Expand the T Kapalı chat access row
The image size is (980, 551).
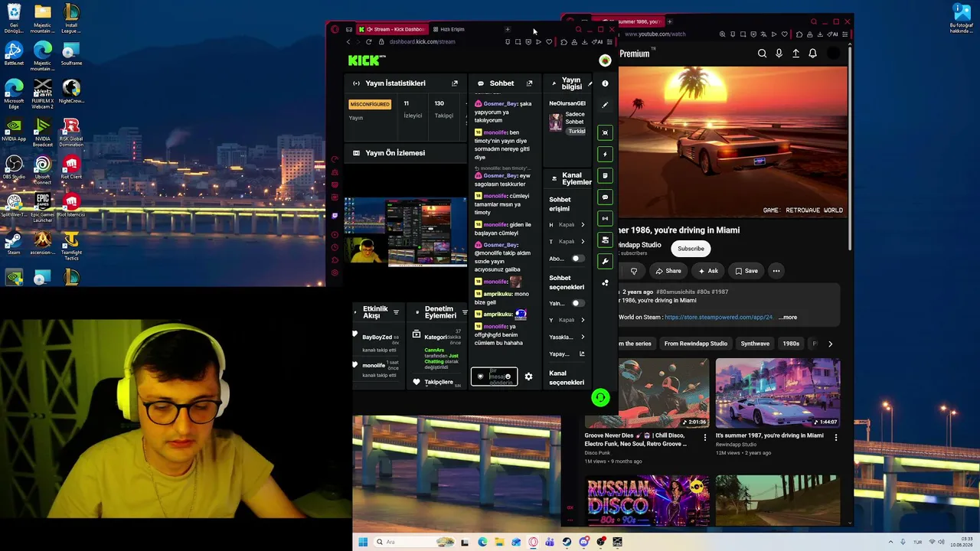pos(567,242)
